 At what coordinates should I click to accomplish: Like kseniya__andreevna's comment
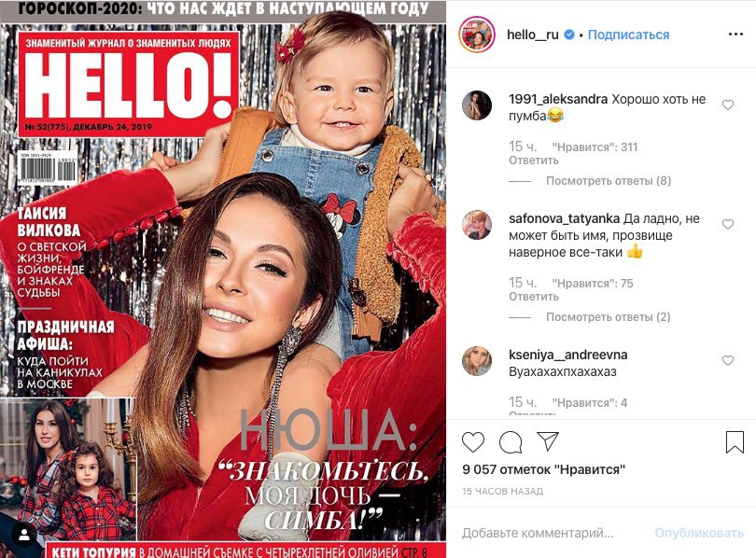[728, 360]
